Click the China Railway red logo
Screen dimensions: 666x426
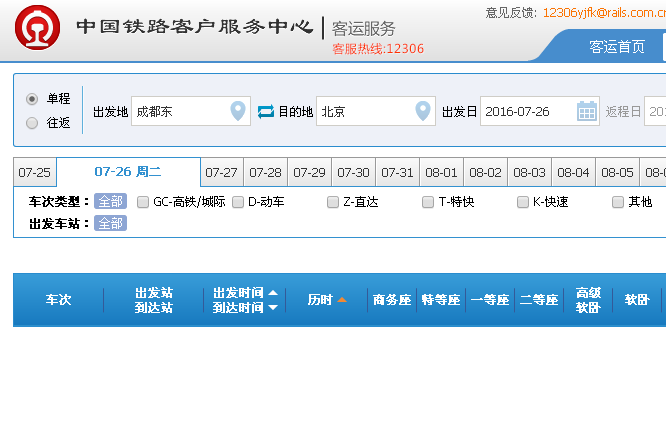[37, 28]
